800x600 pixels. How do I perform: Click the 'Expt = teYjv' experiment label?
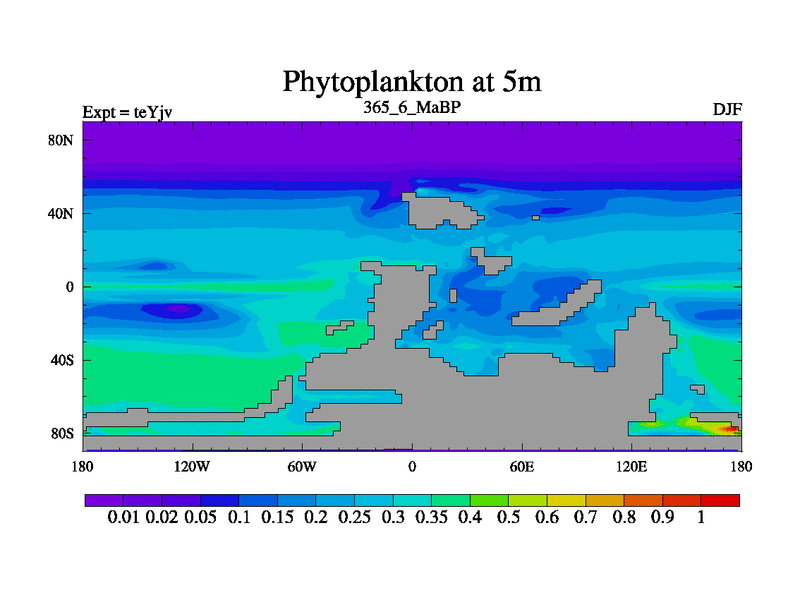(x=127, y=112)
